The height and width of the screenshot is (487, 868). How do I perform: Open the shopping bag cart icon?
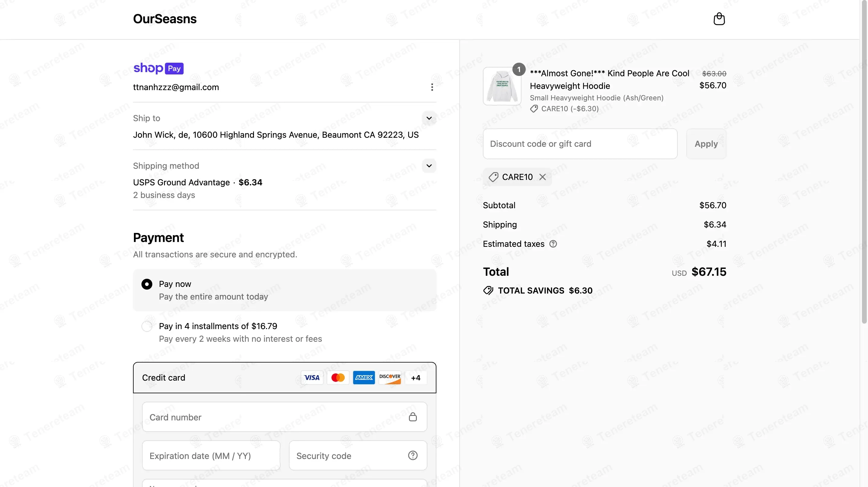(719, 19)
